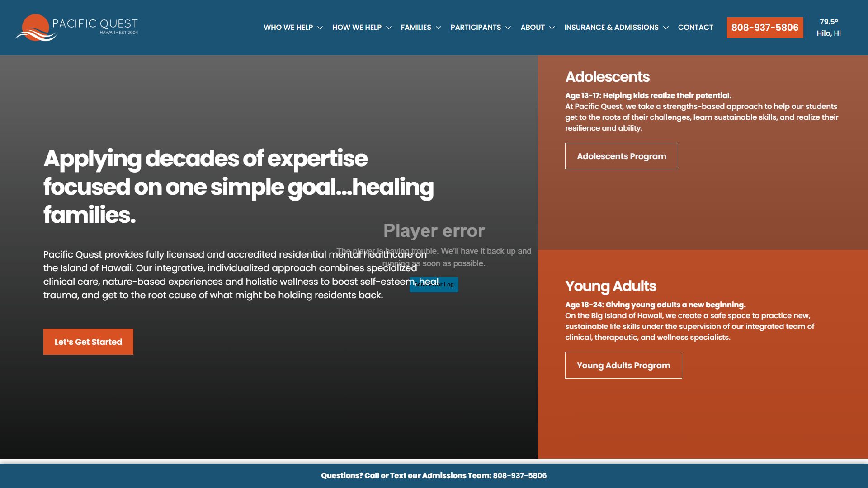Screen dimensions: 868x488
Task: Open the Families menu item
Action: click(x=416, y=28)
